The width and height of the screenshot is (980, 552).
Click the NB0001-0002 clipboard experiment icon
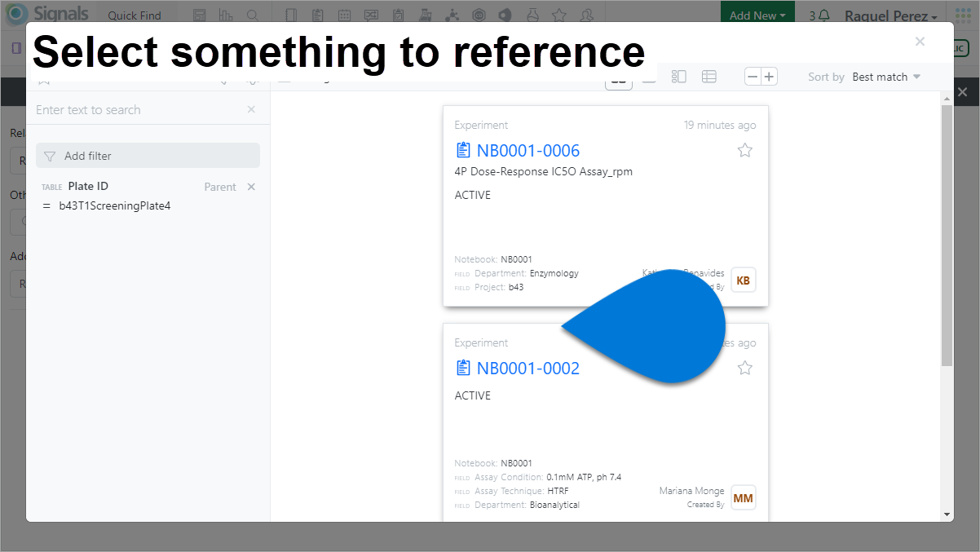point(463,368)
